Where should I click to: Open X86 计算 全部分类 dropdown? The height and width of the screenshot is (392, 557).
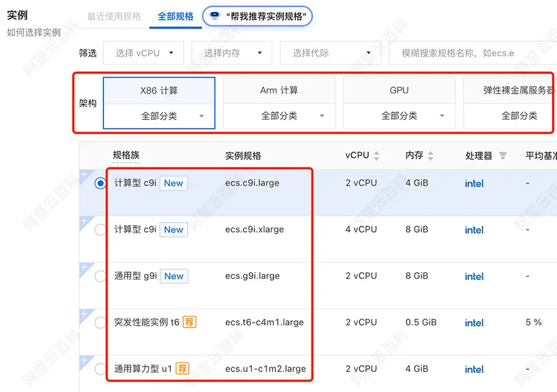159,116
